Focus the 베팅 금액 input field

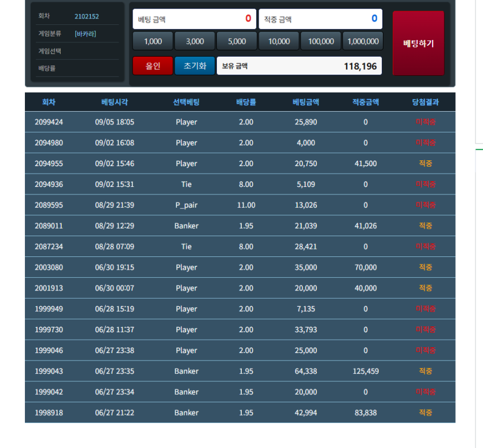(x=194, y=19)
